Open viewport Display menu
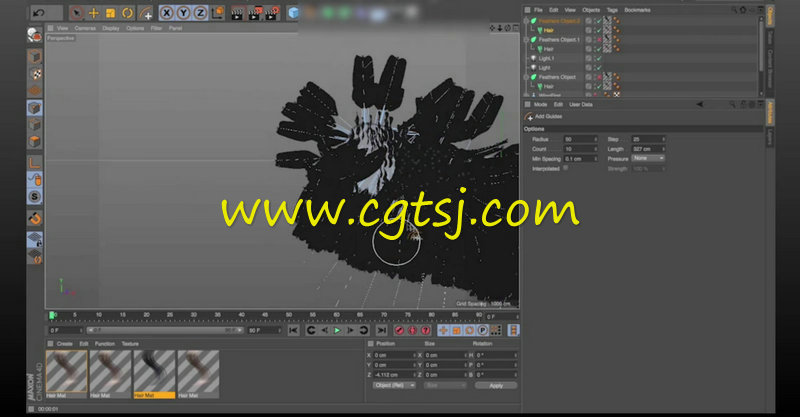Screen dimensions: 800x417 click(x=111, y=28)
